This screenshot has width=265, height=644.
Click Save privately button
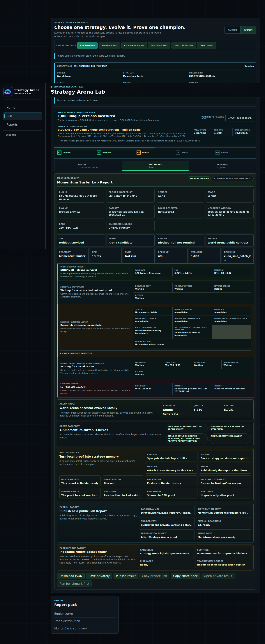tap(99, 576)
